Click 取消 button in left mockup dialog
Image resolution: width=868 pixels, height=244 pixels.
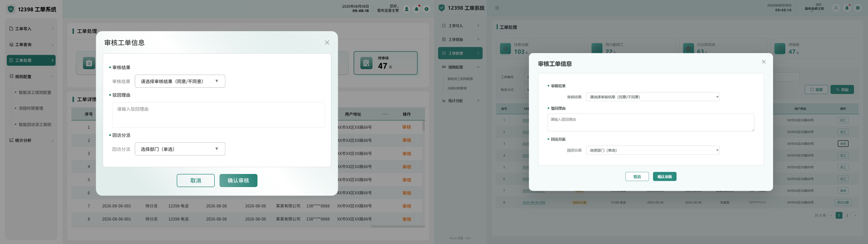click(196, 180)
